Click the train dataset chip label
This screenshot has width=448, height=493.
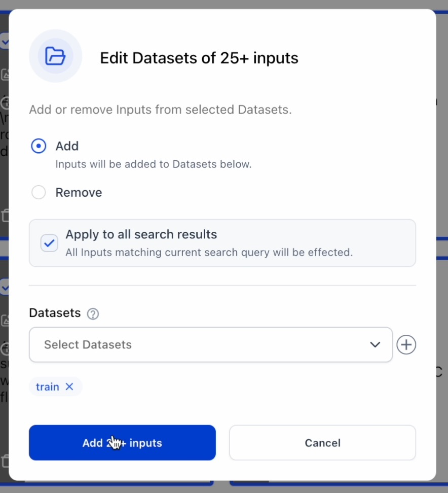48,387
